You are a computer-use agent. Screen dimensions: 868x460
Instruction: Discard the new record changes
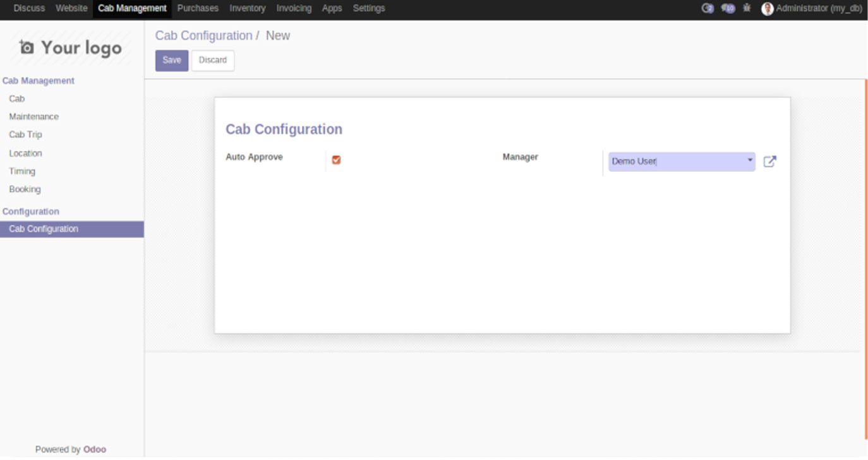[213, 61]
